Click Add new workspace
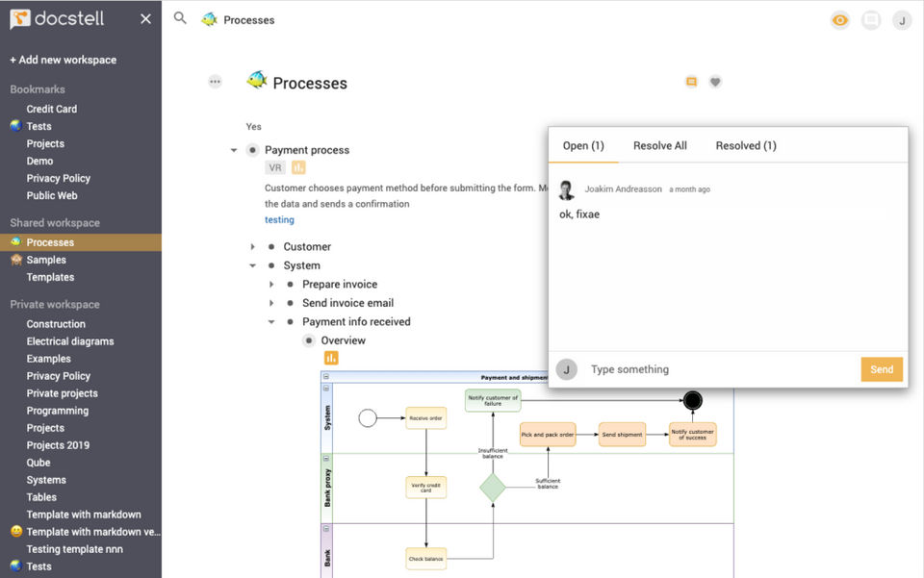924x578 pixels. (64, 60)
